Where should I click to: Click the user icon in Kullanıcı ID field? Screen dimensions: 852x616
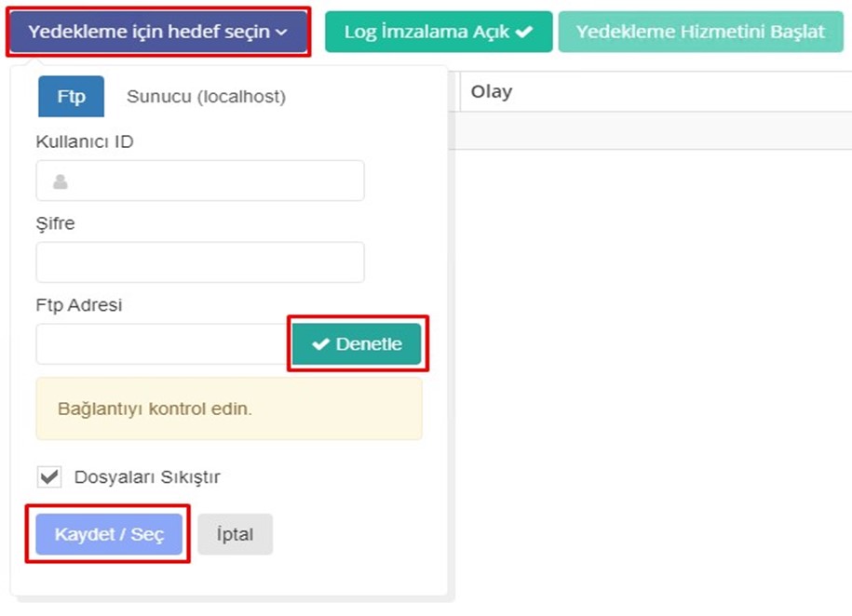(61, 181)
